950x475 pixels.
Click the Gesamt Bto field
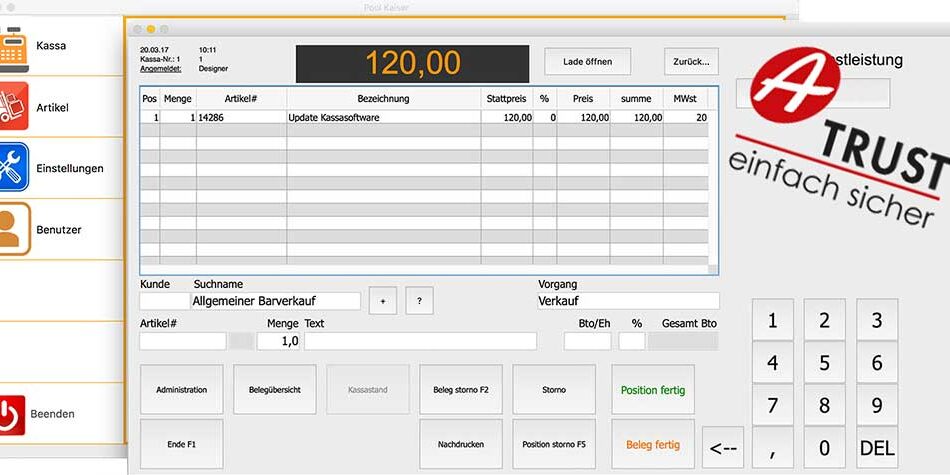tap(683, 341)
